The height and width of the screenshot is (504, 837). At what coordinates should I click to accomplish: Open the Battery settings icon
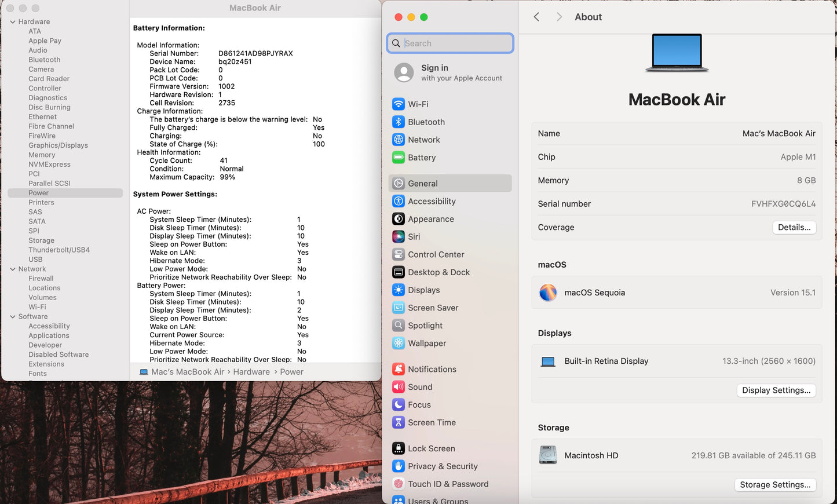pos(398,158)
